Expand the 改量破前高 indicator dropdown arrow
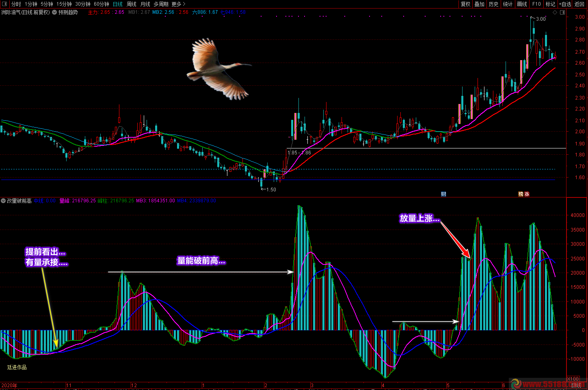The width and height of the screenshot is (588, 390). [x=4, y=201]
